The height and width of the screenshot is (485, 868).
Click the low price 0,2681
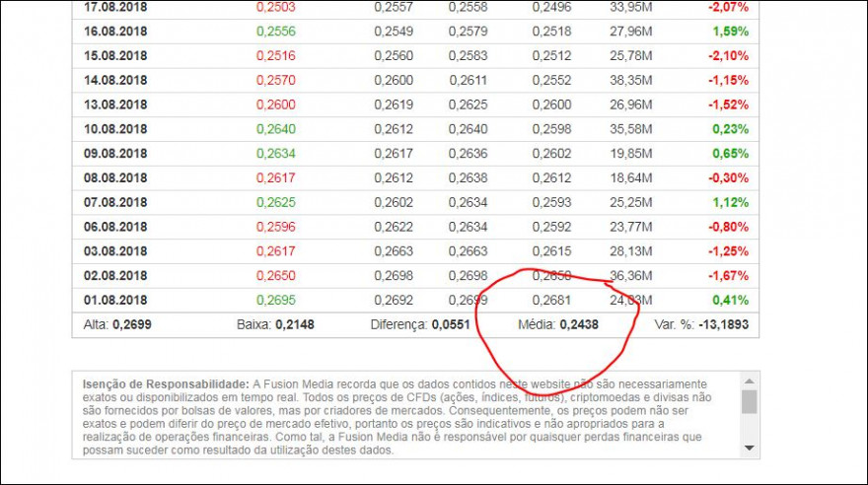tap(551, 301)
